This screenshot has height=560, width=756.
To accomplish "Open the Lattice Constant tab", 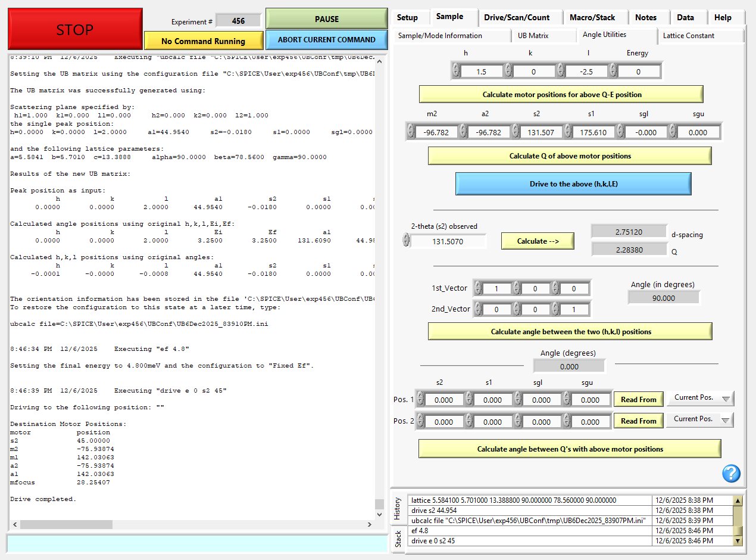I will tap(689, 36).
